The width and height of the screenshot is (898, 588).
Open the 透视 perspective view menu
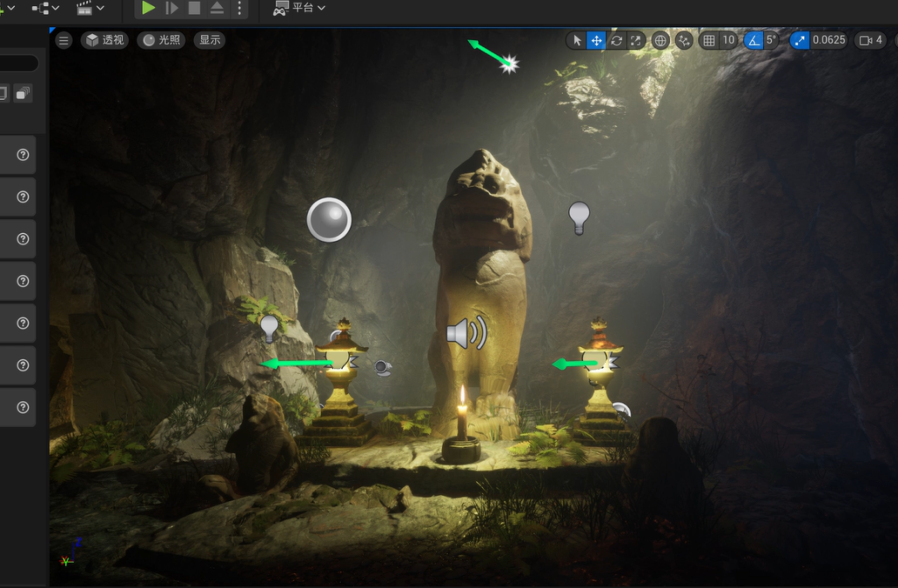pos(105,40)
